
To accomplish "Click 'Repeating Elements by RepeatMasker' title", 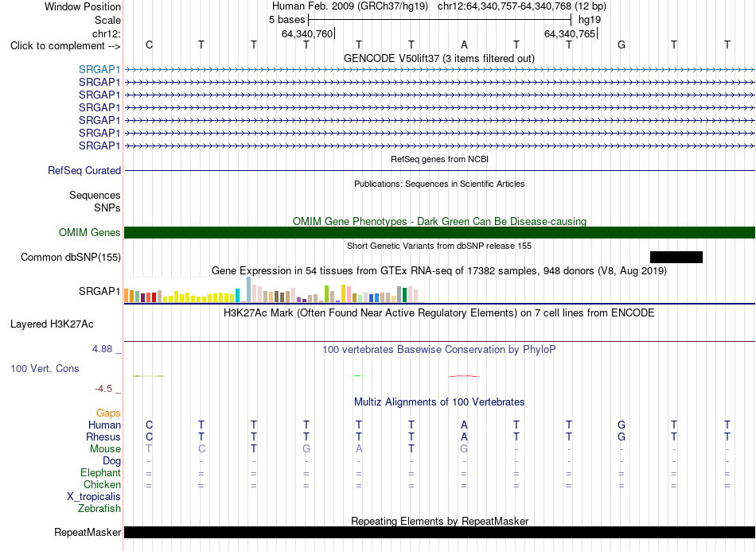I will click(439, 521).
